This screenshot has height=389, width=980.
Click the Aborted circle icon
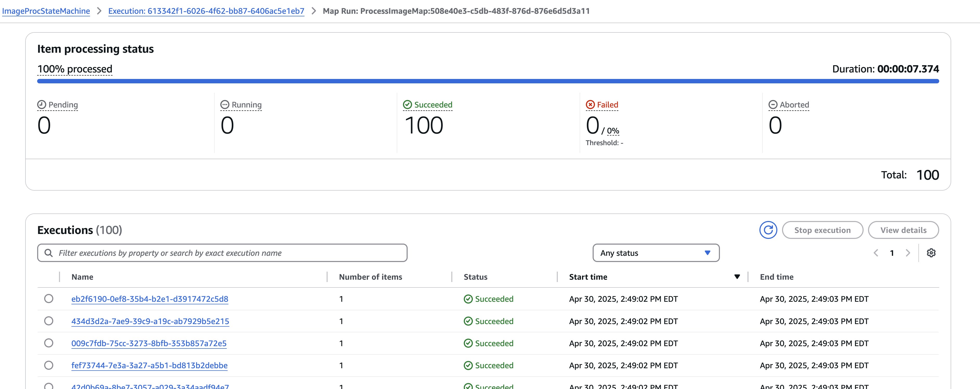click(x=773, y=105)
